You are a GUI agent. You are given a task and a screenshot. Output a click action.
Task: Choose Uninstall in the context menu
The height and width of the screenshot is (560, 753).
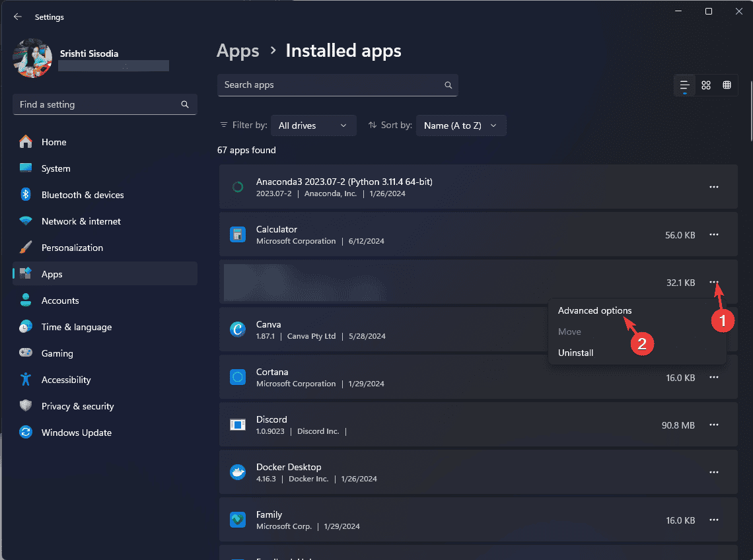point(575,353)
